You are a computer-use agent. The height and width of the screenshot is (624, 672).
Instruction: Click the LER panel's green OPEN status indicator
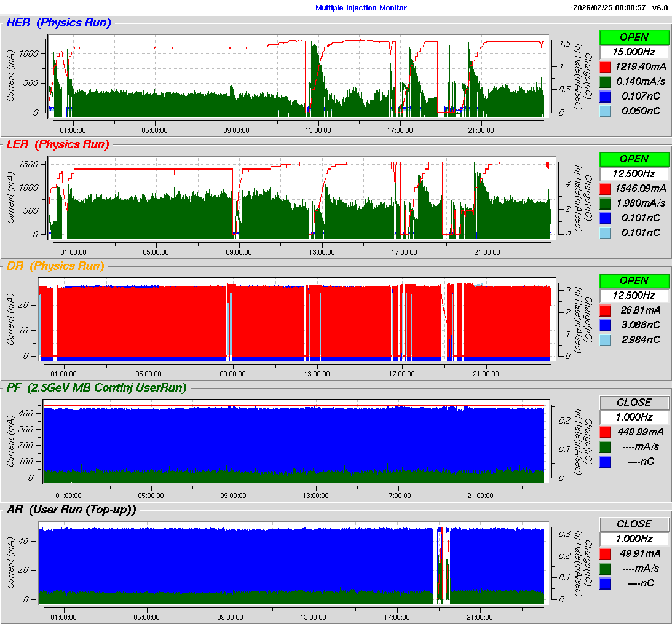coord(634,159)
